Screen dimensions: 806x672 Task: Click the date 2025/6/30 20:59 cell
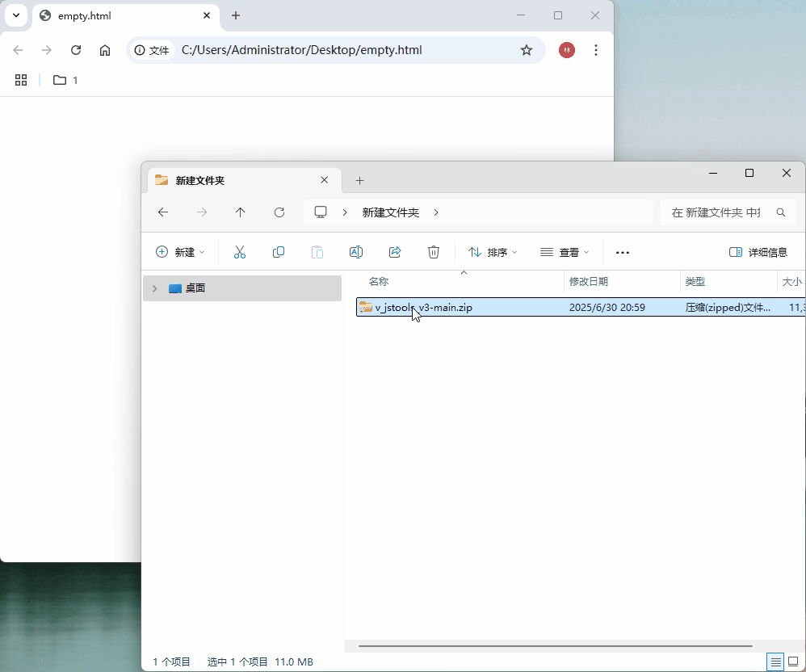pyautogui.click(x=607, y=308)
